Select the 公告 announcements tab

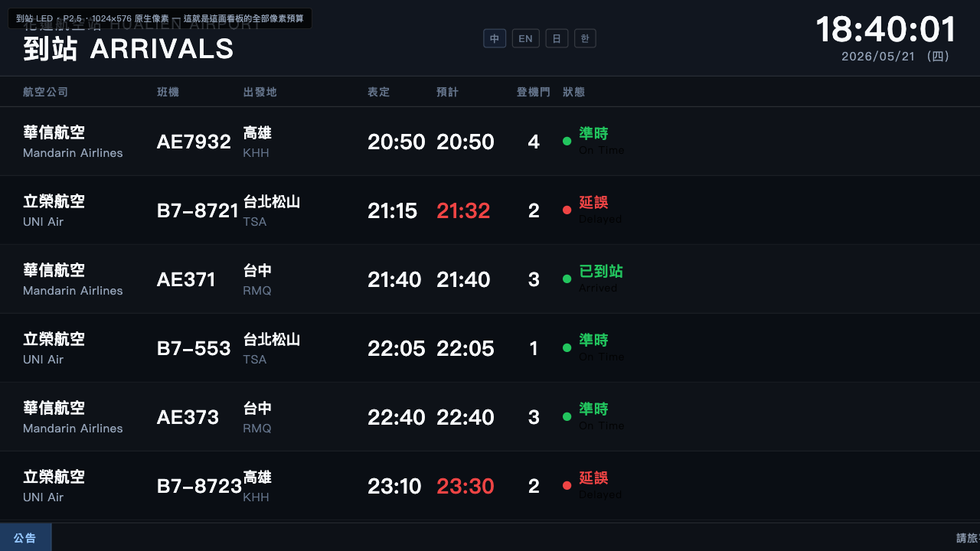[x=25, y=537]
